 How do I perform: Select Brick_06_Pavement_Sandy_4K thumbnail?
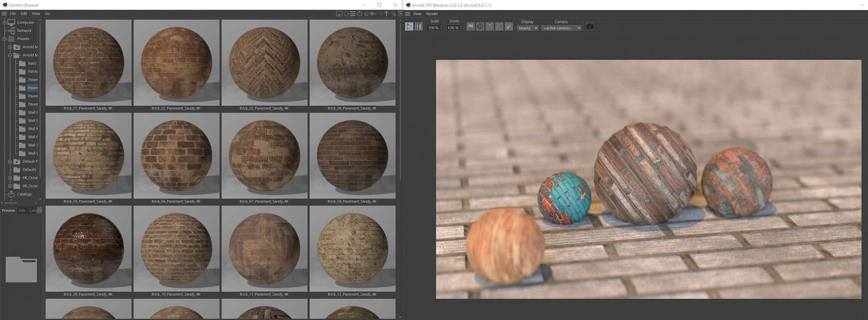176,156
